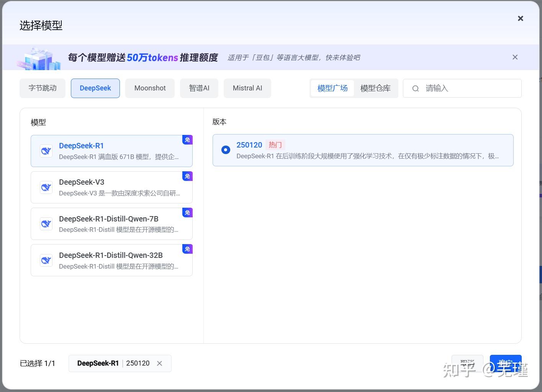Click the DeepSeek-R1-Distill-Qwen-7B logo icon
Viewport: 542px width, 392px height.
[46, 223]
